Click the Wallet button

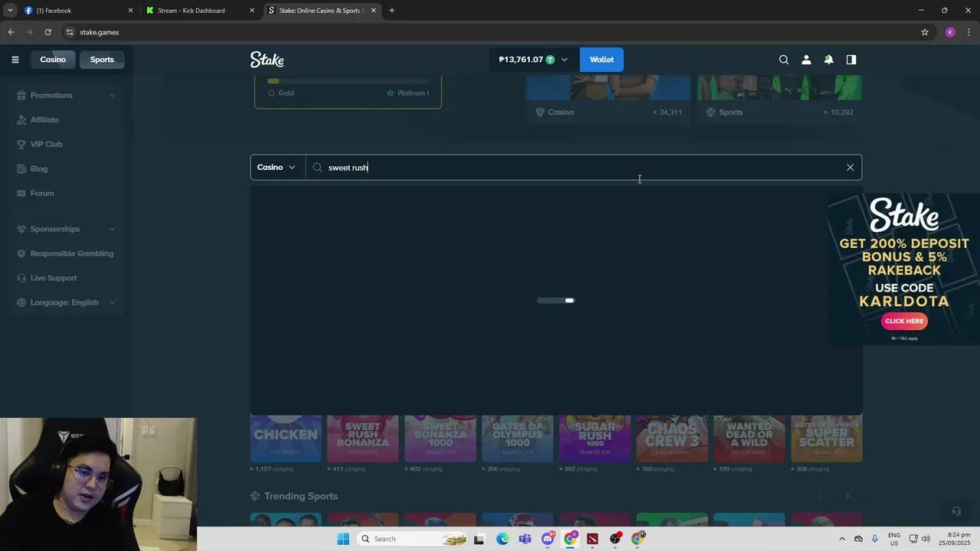[602, 60]
